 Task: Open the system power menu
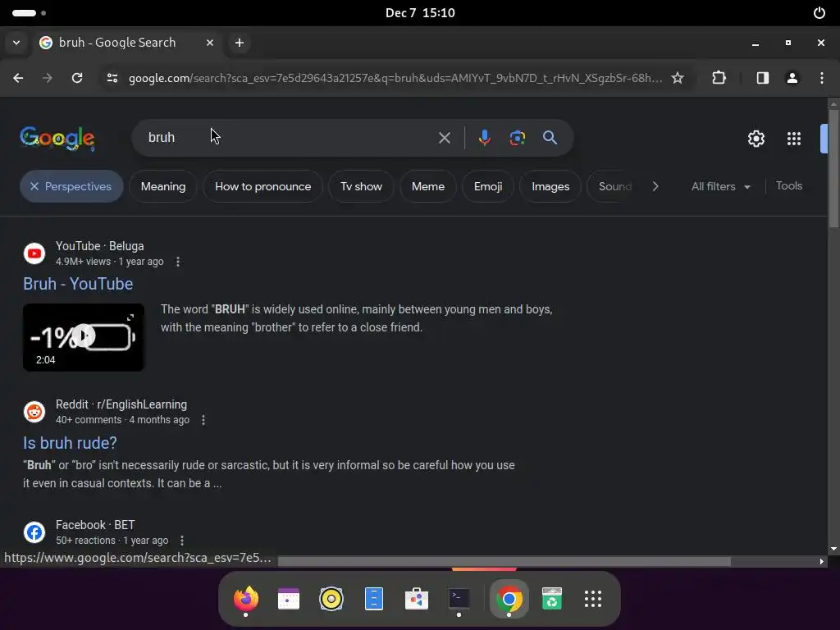819,13
